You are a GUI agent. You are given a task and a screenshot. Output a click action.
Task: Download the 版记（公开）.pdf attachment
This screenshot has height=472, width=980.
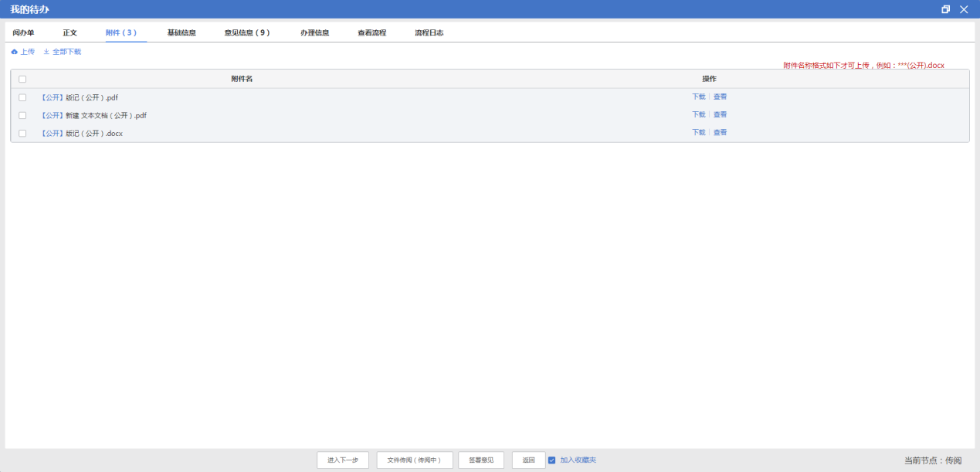[698, 97]
